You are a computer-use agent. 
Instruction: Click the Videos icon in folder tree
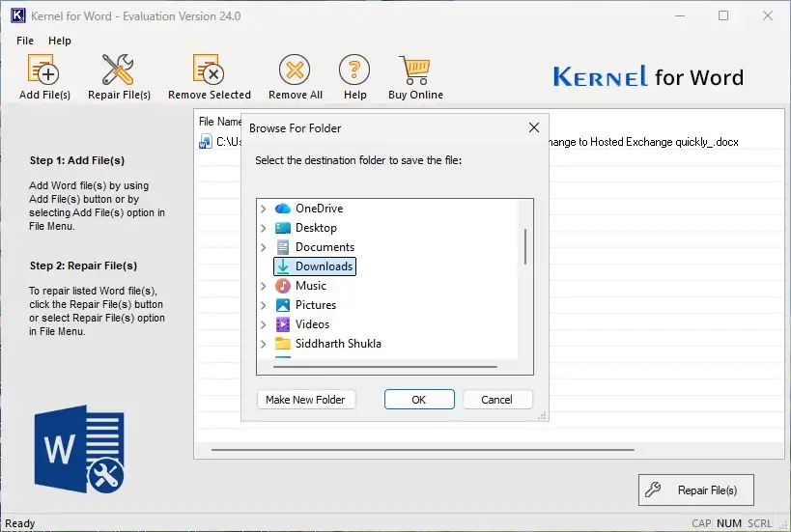(x=282, y=324)
